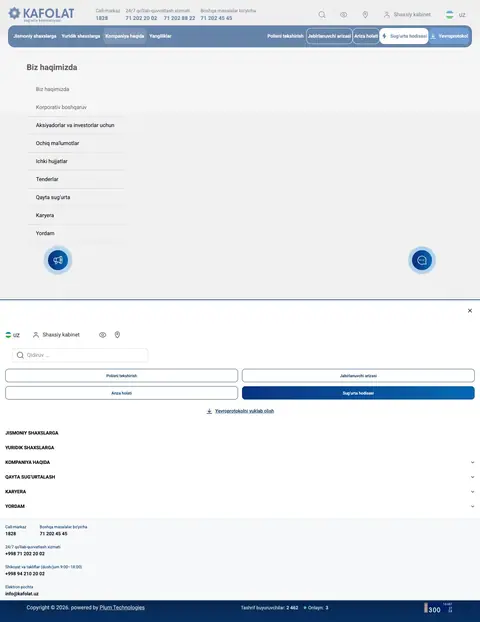Expand KOMPANIYA HAQIDA chevron

click(x=472, y=462)
